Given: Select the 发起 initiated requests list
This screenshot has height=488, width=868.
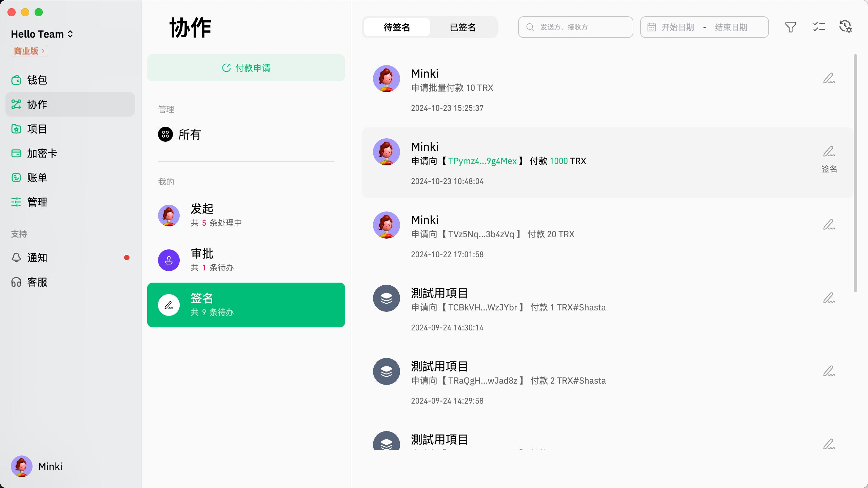Looking at the screenshot, I should click(246, 216).
